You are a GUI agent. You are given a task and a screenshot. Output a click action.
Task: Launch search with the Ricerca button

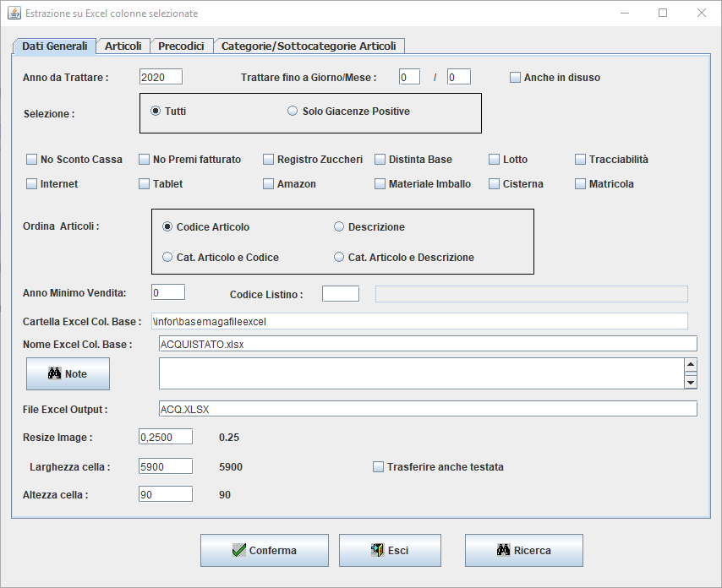click(x=524, y=550)
